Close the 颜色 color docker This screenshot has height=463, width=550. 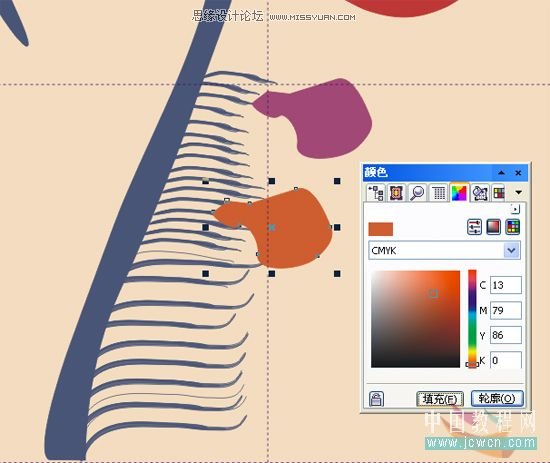(x=518, y=173)
